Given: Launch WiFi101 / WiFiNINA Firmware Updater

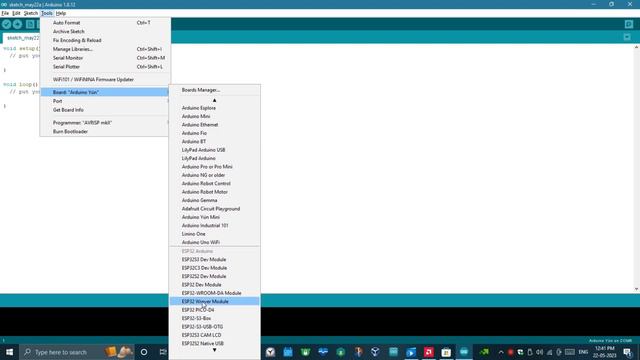Looking at the screenshot, I should 105,80.
